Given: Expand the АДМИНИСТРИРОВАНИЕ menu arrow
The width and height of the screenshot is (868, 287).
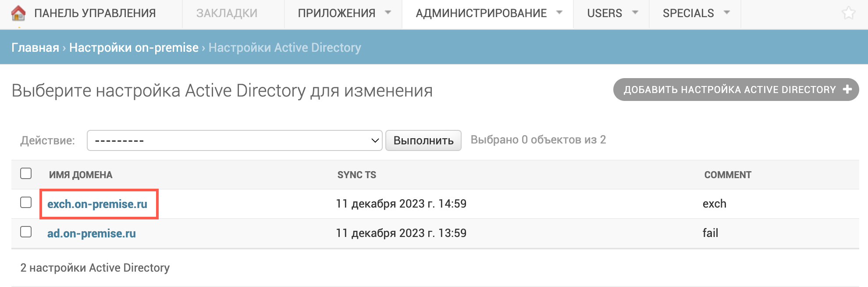Looking at the screenshot, I should [x=559, y=13].
